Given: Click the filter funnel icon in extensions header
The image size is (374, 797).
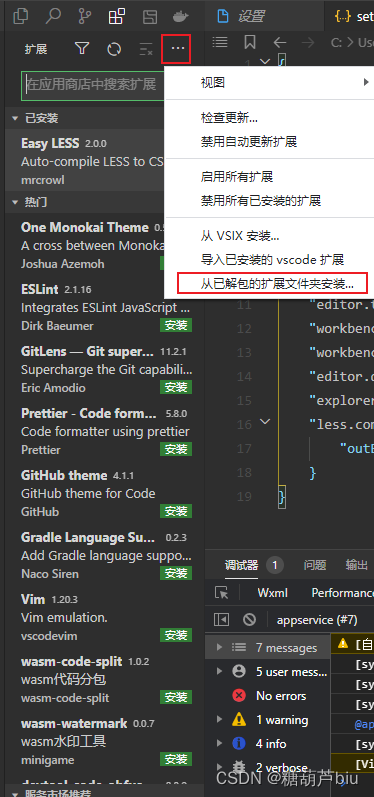Looking at the screenshot, I should [82, 49].
